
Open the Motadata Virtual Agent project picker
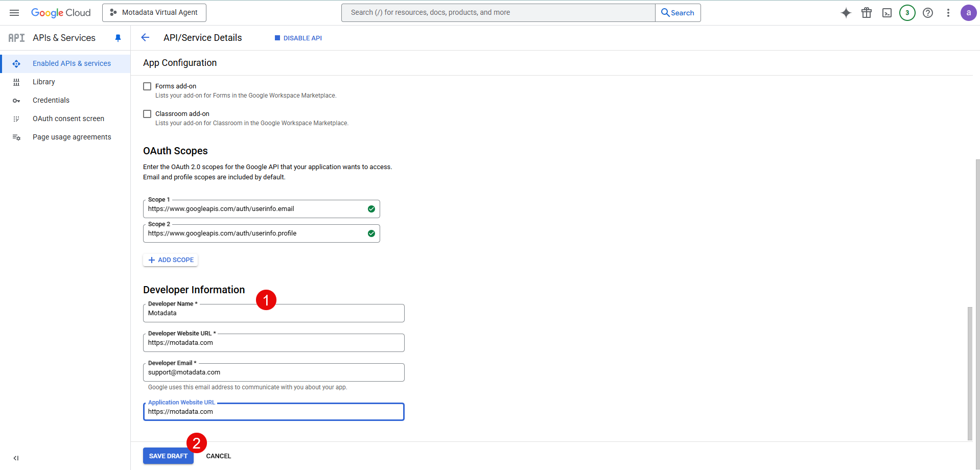(154, 12)
